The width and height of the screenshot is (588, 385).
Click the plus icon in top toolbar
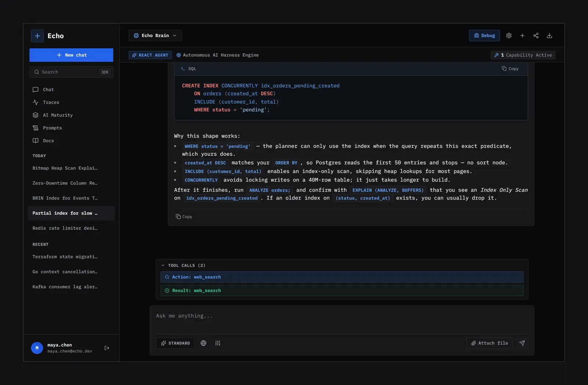pos(522,36)
